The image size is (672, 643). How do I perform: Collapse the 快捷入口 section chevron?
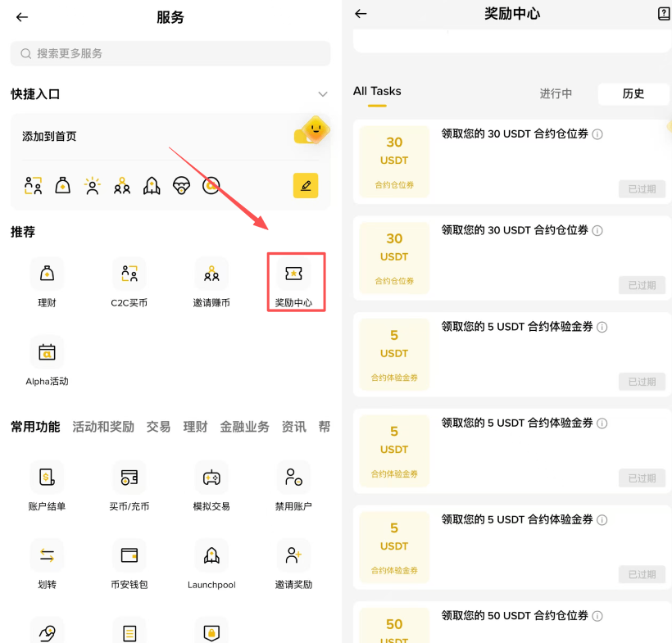323,94
